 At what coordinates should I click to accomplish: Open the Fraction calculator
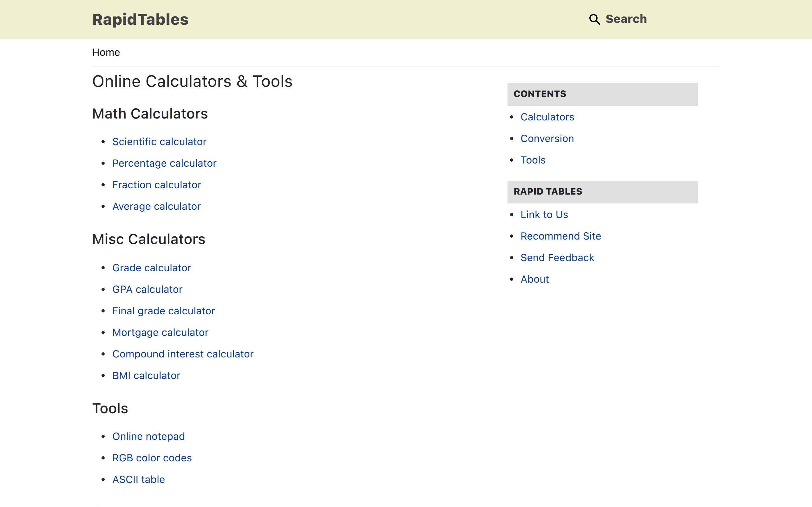click(156, 185)
